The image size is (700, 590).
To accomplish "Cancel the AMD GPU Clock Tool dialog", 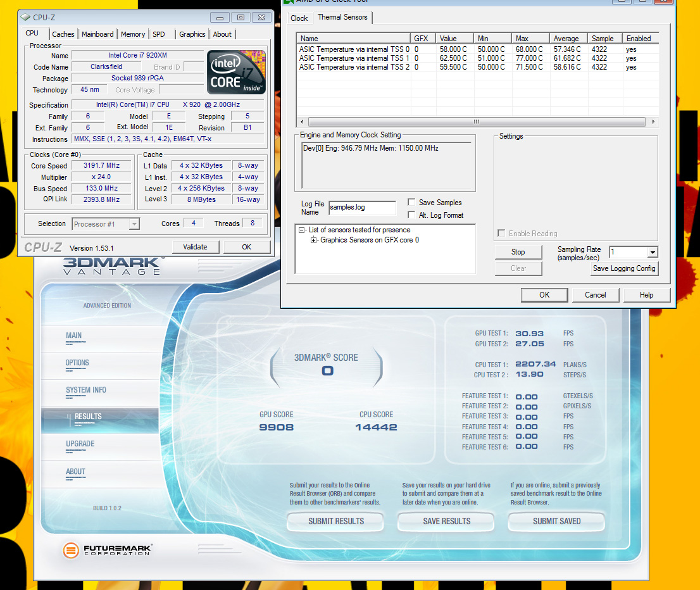I will tap(595, 295).
